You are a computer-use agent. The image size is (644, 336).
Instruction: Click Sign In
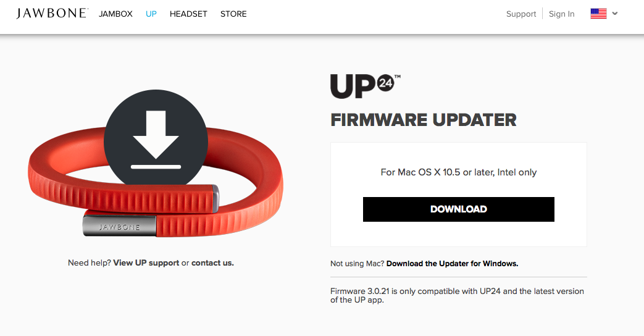click(x=561, y=14)
